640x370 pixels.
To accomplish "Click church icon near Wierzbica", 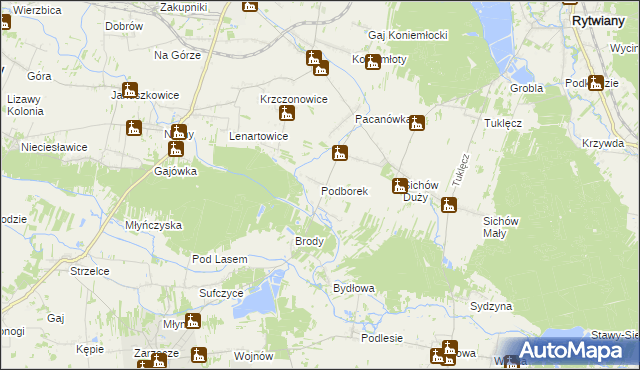I will (x=5, y=22).
